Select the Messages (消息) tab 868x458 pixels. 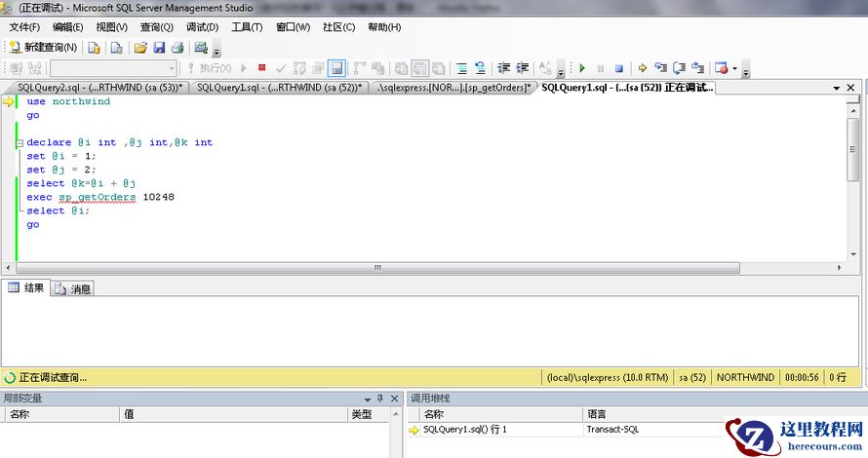tap(72, 288)
